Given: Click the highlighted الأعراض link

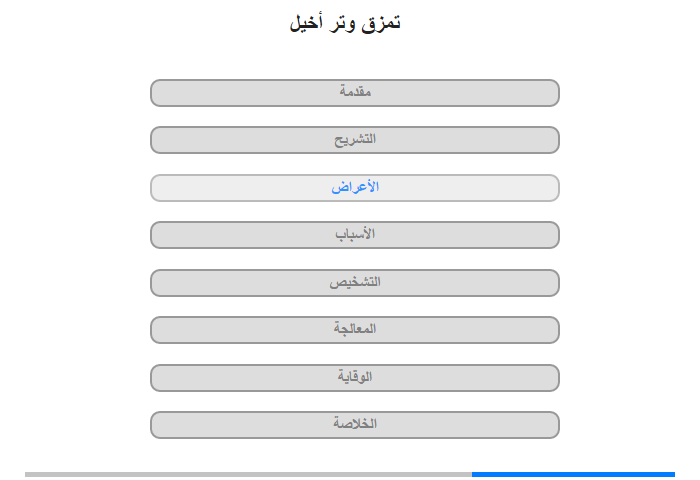Looking at the screenshot, I should (x=355, y=188).
